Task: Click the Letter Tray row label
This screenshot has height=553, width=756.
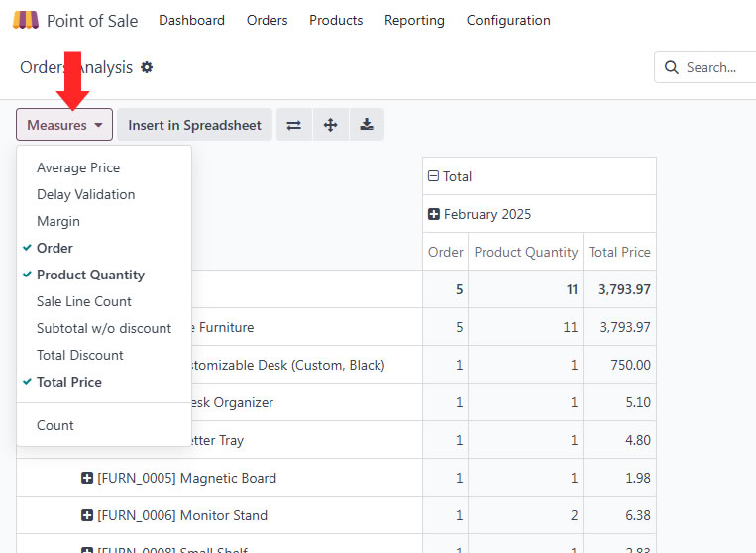Action: point(218,440)
